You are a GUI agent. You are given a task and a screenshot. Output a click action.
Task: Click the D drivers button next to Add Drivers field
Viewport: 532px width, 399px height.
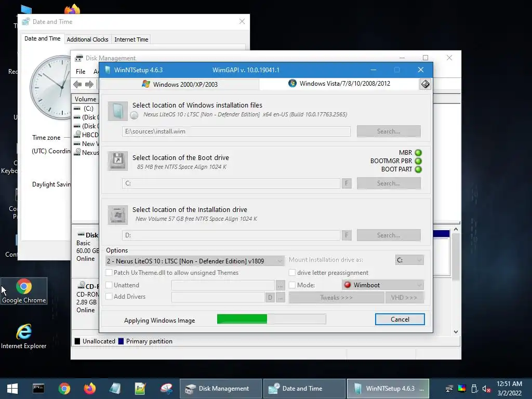click(x=270, y=298)
